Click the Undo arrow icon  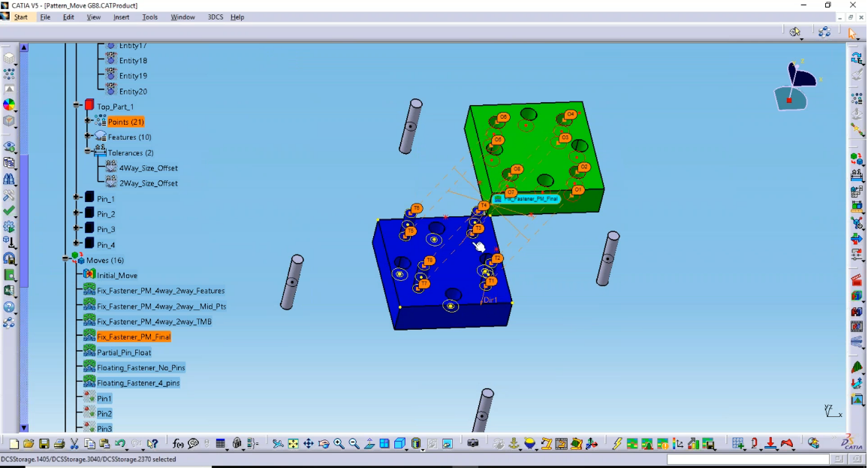coord(120,442)
